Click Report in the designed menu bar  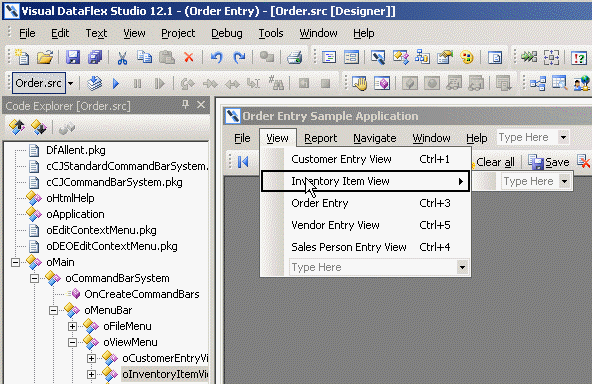[321, 138]
